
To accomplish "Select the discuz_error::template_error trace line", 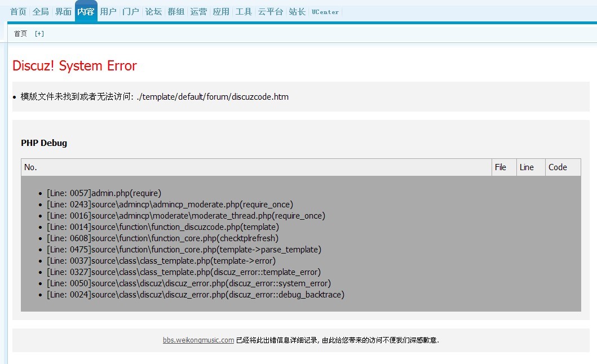I will point(184,272).
